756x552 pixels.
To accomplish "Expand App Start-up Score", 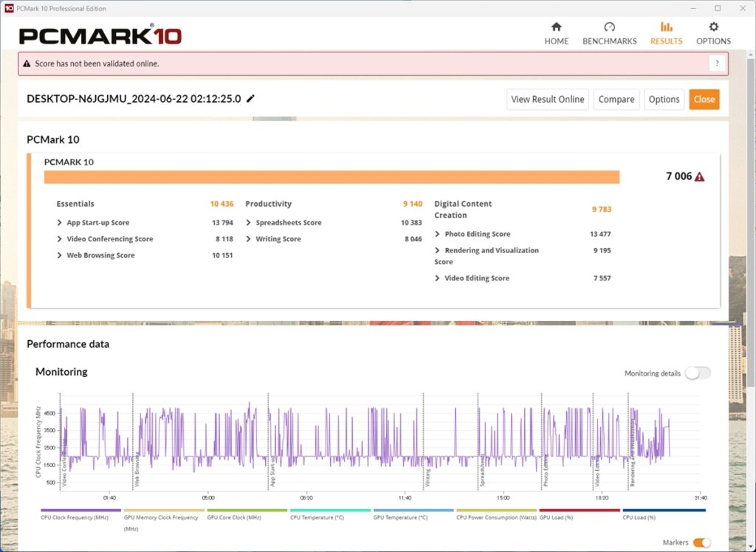I will pyautogui.click(x=59, y=223).
